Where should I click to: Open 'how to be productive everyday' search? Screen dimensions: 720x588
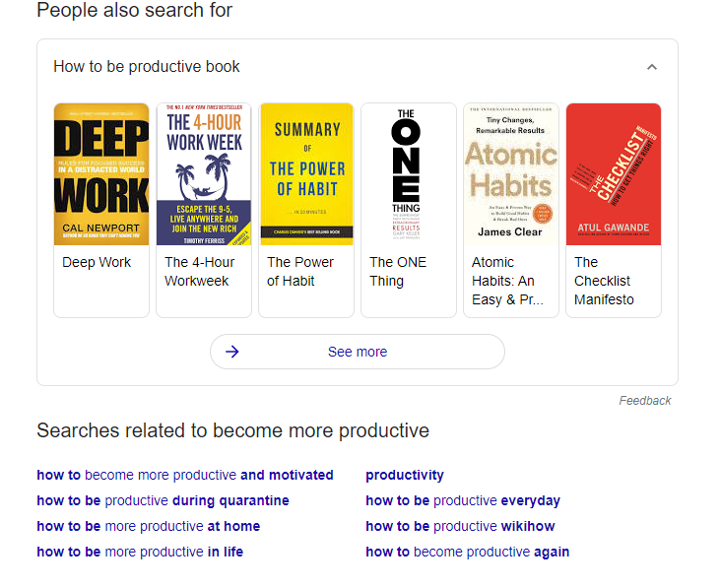[x=463, y=500]
